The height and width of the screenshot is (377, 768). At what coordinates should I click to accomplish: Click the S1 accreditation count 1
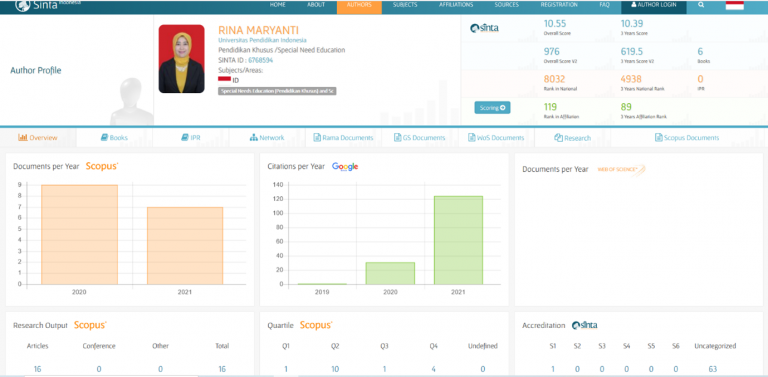(x=553, y=369)
